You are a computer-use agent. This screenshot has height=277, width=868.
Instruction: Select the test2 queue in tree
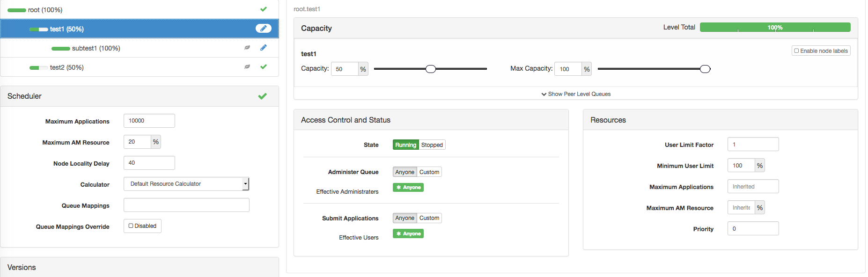(x=66, y=67)
